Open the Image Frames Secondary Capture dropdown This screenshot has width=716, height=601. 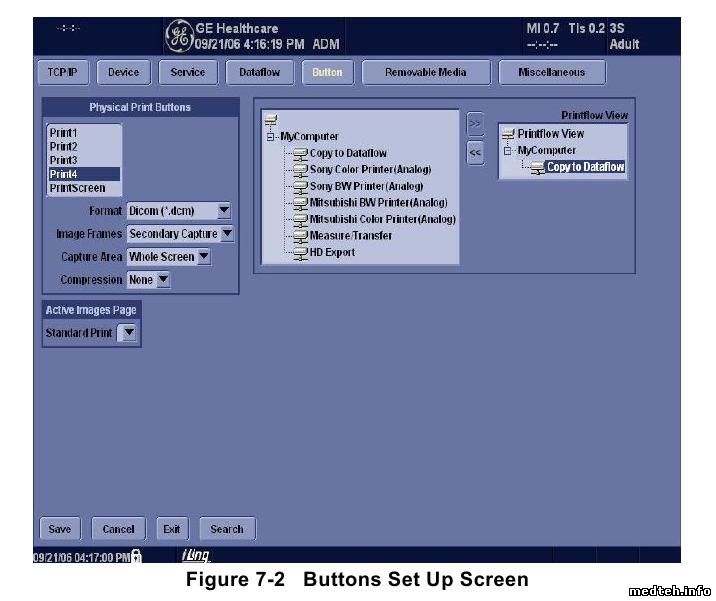[227, 234]
